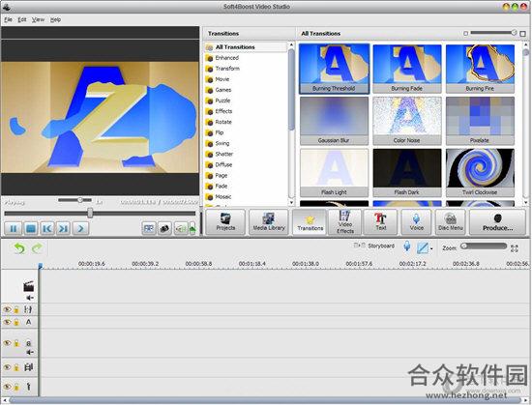Open the File menu
Viewport: 532px width, 405px height.
(8, 19)
